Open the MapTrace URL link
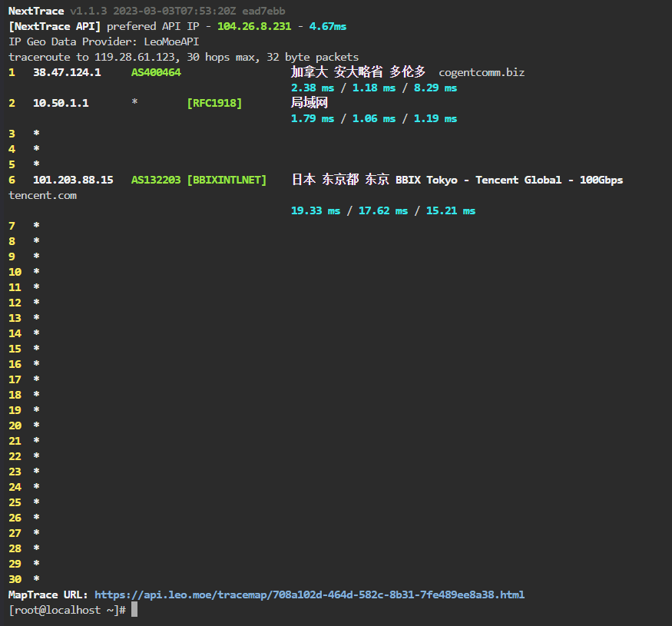Image resolution: width=672 pixels, height=626 pixels. pos(310,595)
